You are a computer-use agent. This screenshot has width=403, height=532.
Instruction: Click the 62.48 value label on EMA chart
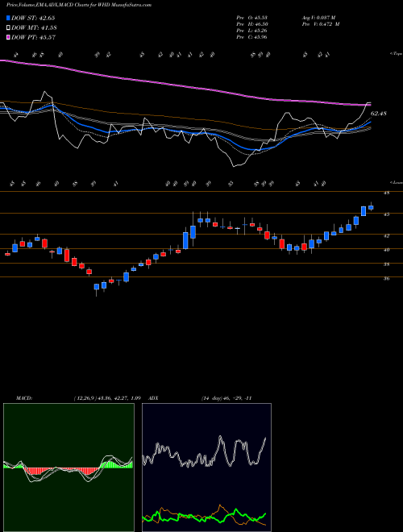[379, 114]
